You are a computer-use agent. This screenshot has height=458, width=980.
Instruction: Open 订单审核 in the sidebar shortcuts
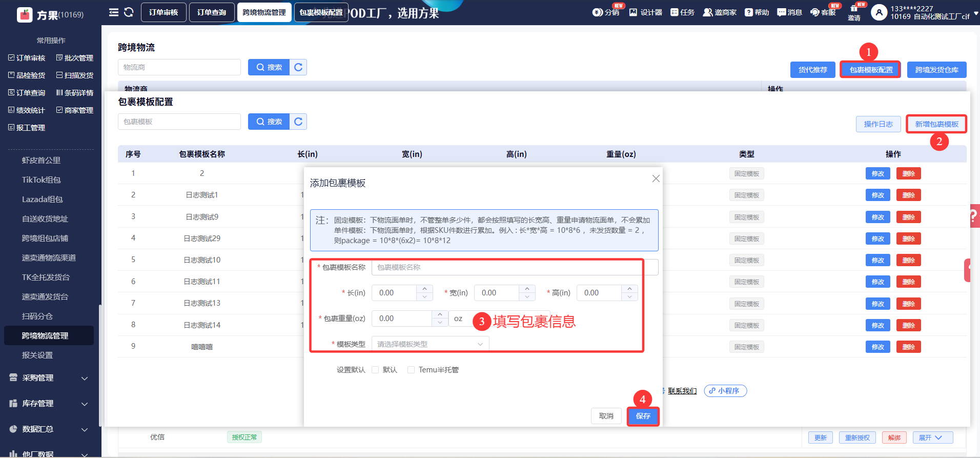pos(27,58)
